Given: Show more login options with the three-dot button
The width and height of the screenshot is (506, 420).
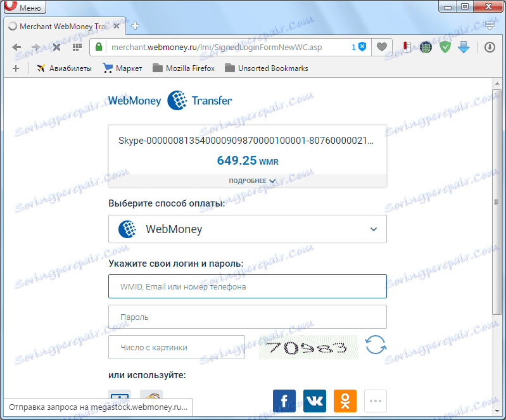Looking at the screenshot, I should (376, 401).
